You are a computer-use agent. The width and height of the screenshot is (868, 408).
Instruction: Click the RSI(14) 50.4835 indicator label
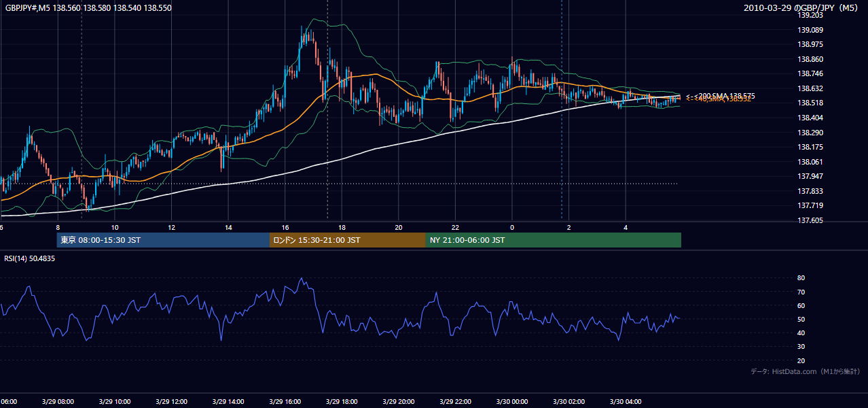(x=30, y=258)
